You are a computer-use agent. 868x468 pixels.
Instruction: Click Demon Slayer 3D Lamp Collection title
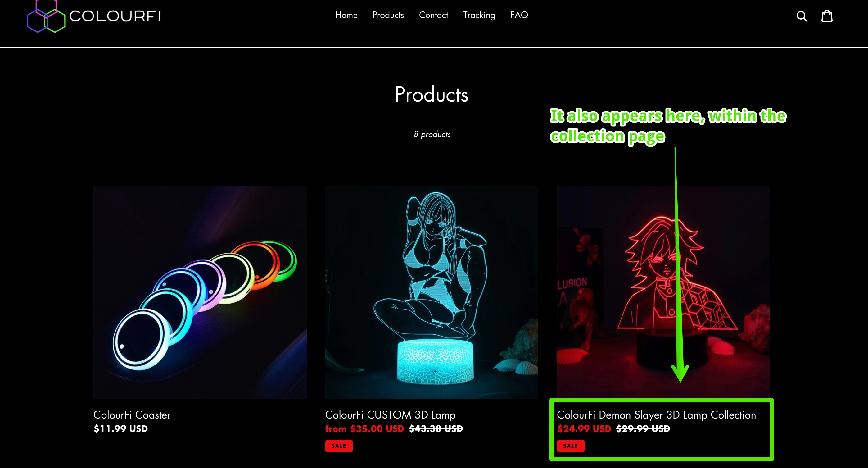click(656, 415)
